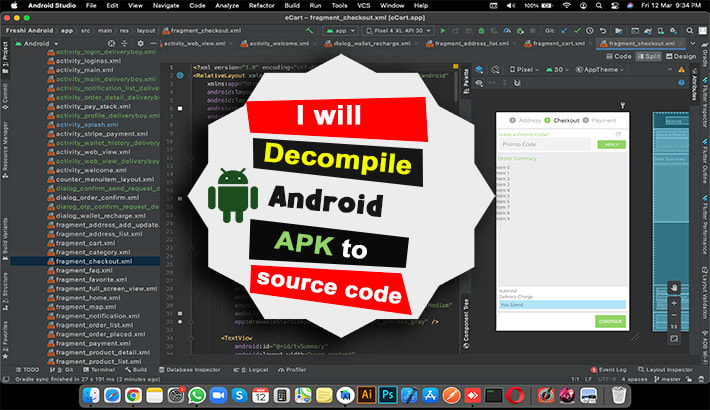Screen dimensions: 710x410
Task: Open the Database Inspector tool window
Action: 190,369
